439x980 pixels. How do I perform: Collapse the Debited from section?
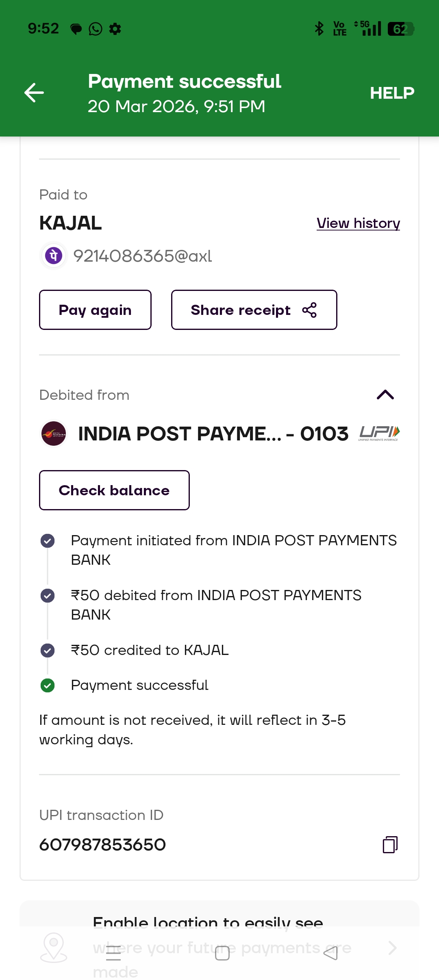tap(385, 395)
